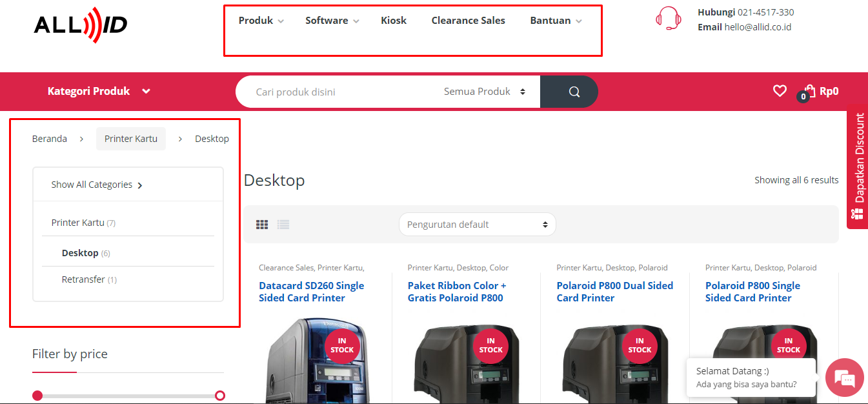Open the shopping cart icon

[x=809, y=92]
